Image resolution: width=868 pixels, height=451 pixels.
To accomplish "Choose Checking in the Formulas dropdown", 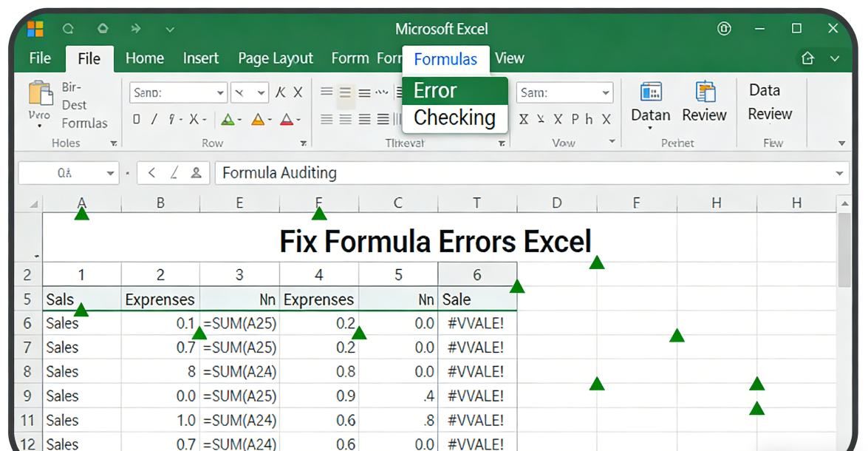I will click(455, 118).
